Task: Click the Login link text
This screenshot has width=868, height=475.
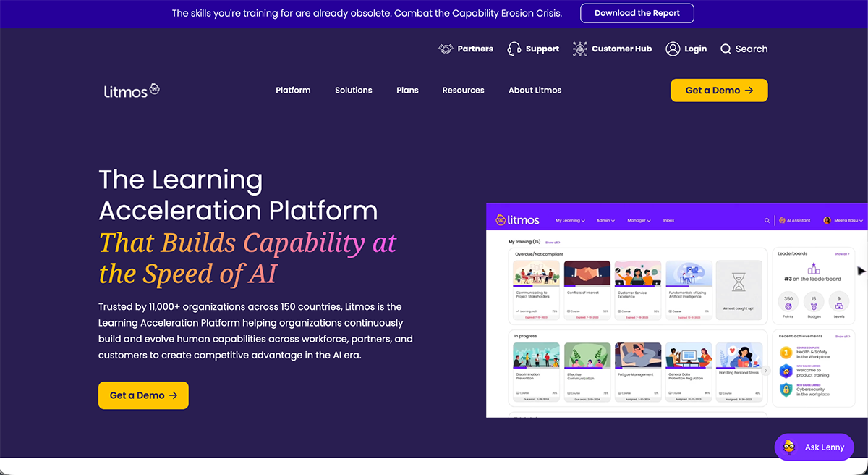Action: 695,49
